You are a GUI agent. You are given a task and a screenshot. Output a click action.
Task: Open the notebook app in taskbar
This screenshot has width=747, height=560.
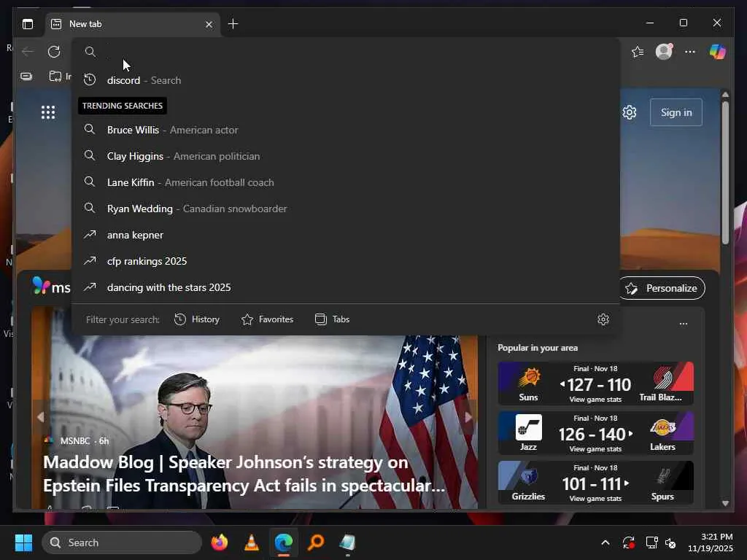(347, 542)
